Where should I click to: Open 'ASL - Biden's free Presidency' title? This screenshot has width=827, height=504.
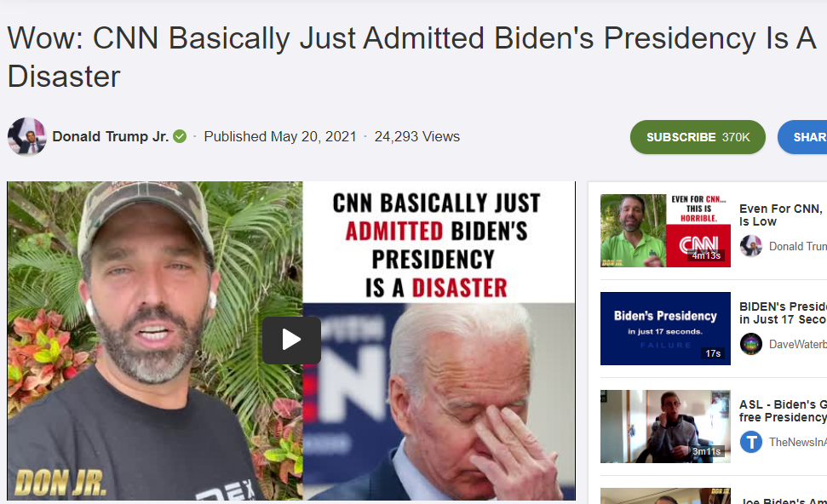[x=783, y=411]
